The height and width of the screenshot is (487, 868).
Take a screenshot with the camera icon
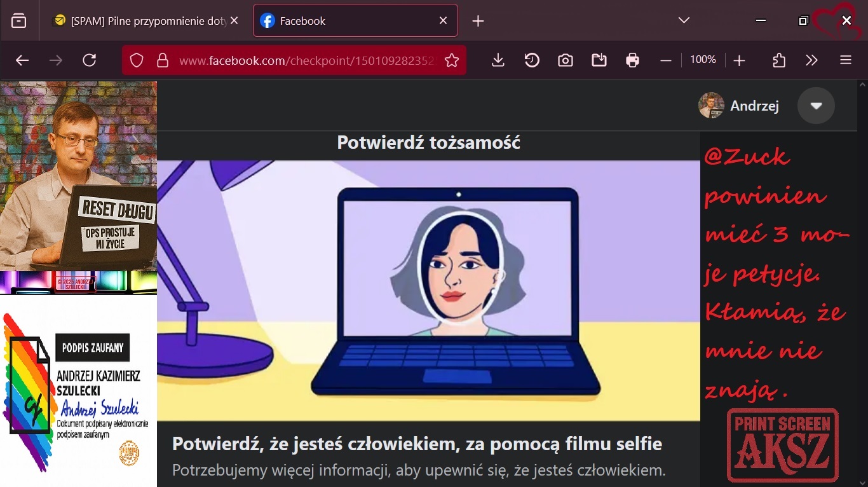tap(566, 60)
